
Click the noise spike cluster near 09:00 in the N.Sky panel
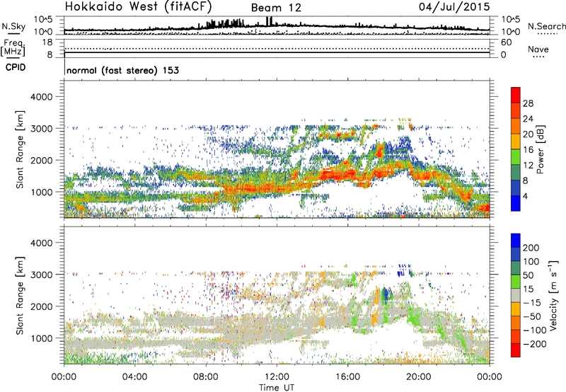pyautogui.click(x=226, y=24)
